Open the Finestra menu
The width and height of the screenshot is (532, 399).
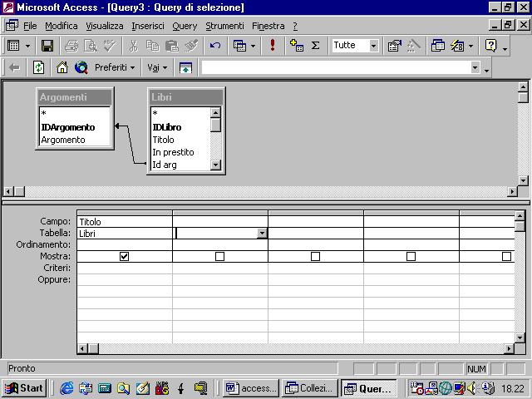click(x=268, y=26)
